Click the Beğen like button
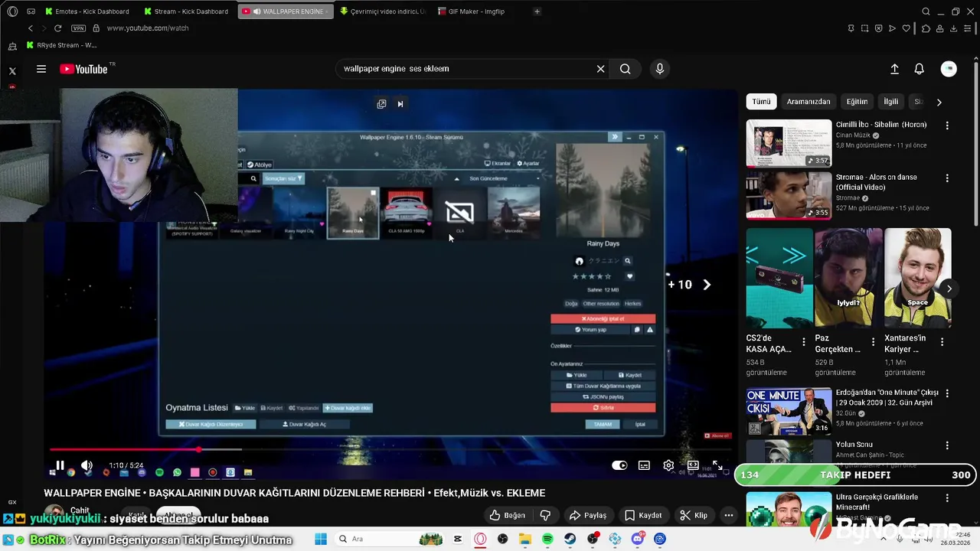Viewport: 980px width, 551px height. pos(508,515)
